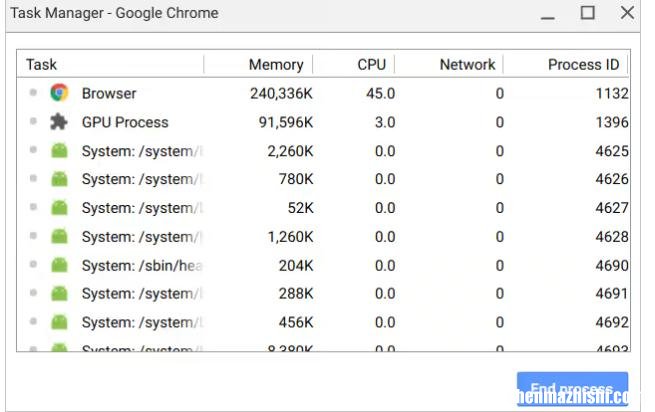The image size is (655, 412).
Task: Click process ID 1396
Action: pos(612,122)
